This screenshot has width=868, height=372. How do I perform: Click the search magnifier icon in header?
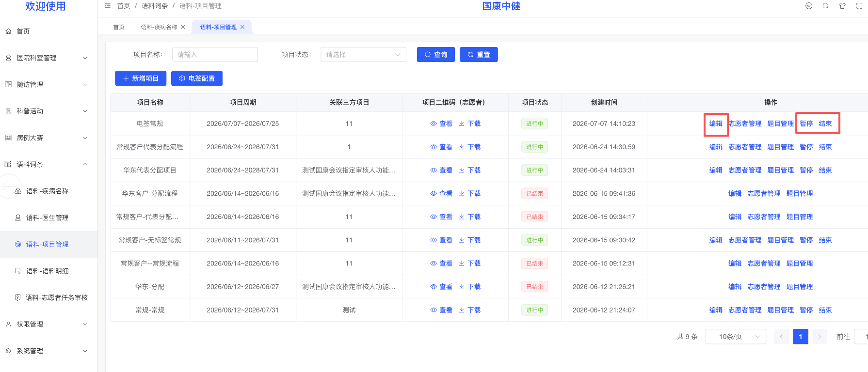825,6
